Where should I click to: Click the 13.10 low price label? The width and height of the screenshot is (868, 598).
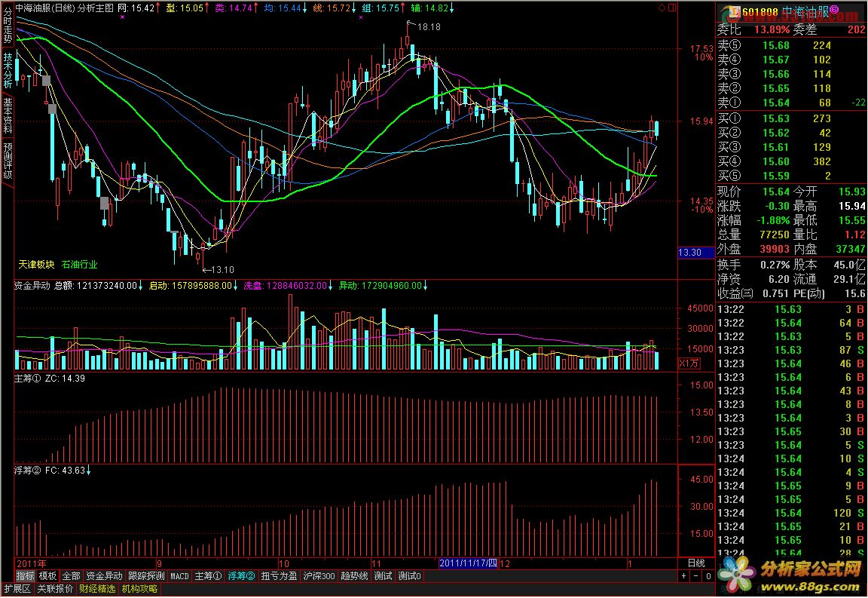coord(222,270)
